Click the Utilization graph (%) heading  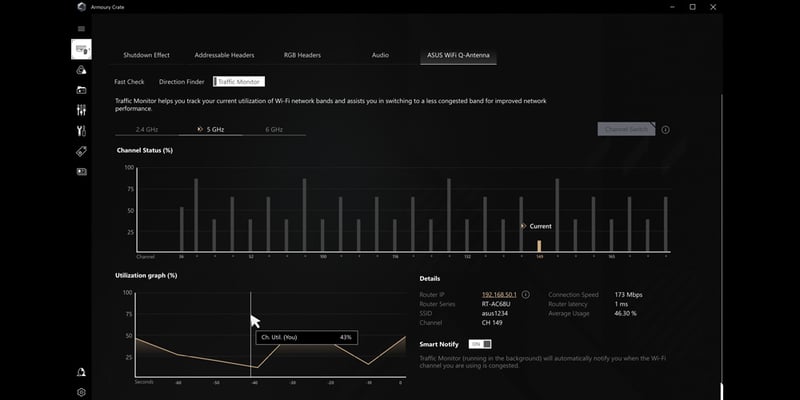[x=146, y=276]
